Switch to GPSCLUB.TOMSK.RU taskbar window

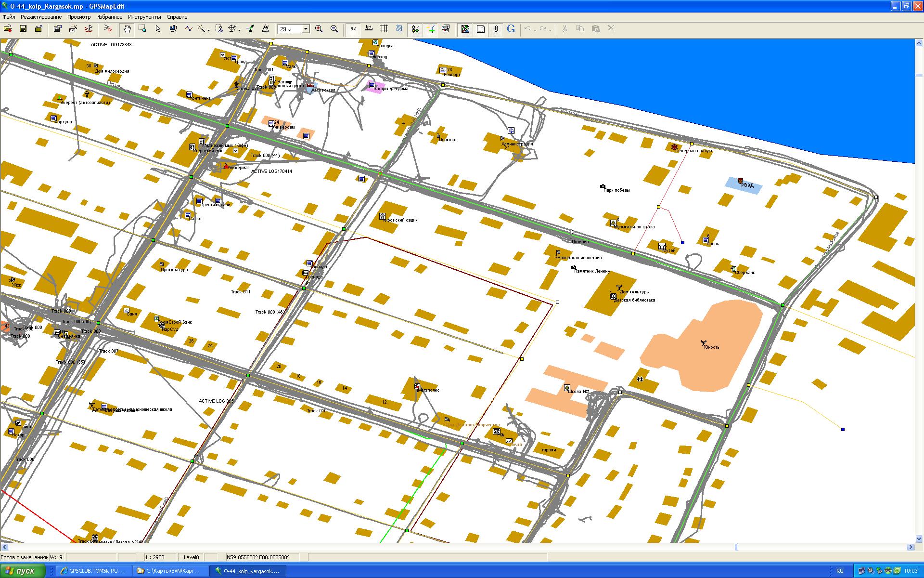click(92, 571)
